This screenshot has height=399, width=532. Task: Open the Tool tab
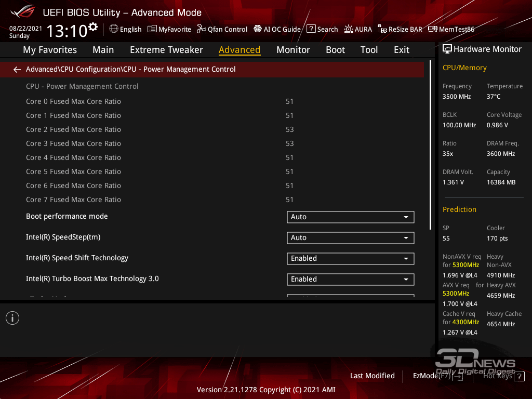[369, 50]
